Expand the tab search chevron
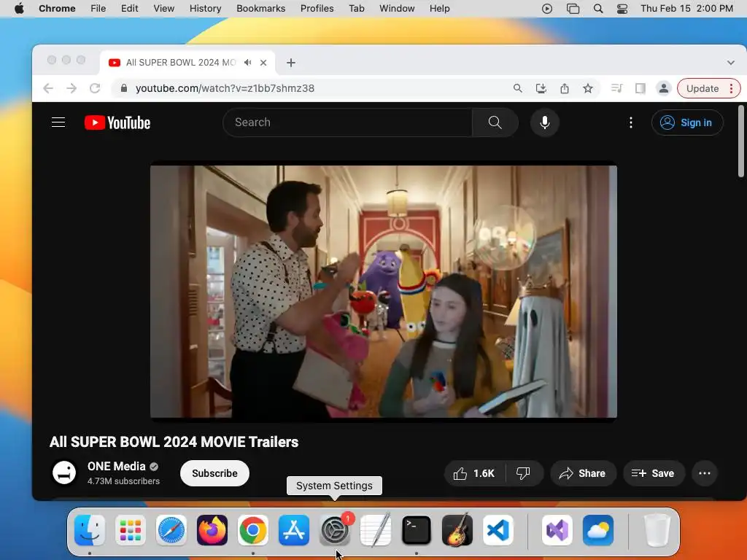This screenshot has height=560, width=747. click(x=730, y=63)
